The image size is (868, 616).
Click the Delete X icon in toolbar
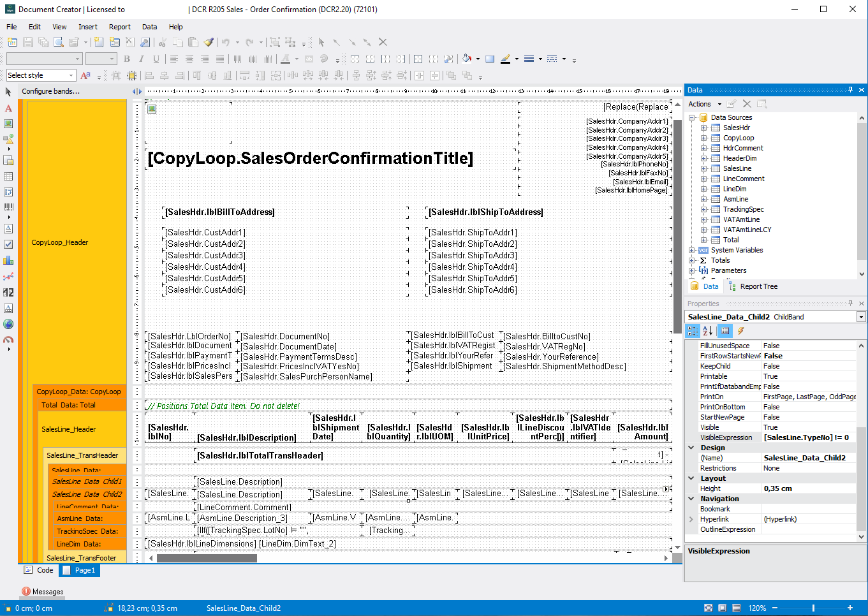(x=383, y=42)
